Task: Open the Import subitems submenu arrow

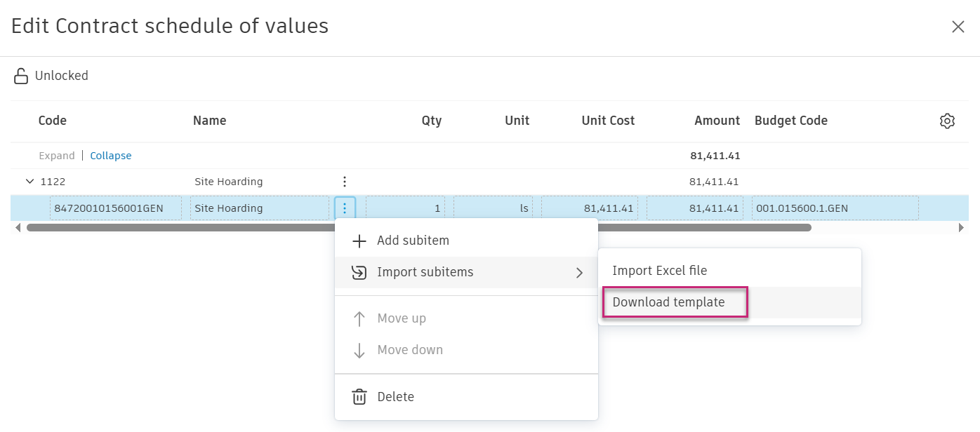Action: point(579,273)
